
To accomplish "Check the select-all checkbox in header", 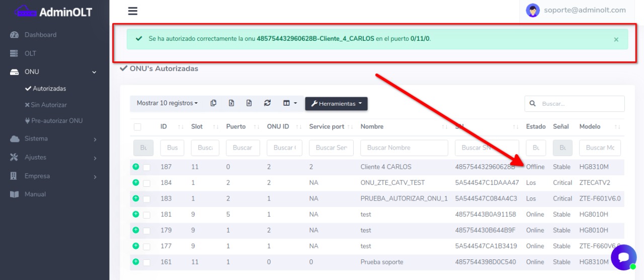I will [137, 127].
